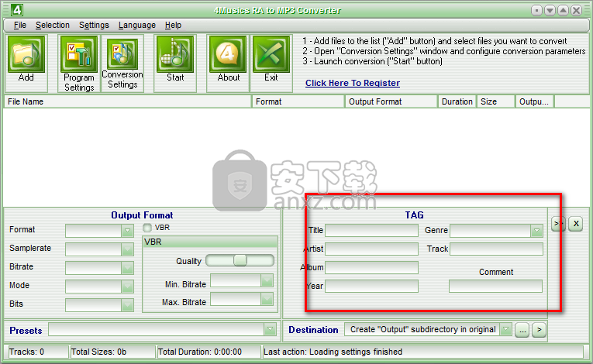
Task: Open the Min. Bitrate dropdown
Action: 267,280
